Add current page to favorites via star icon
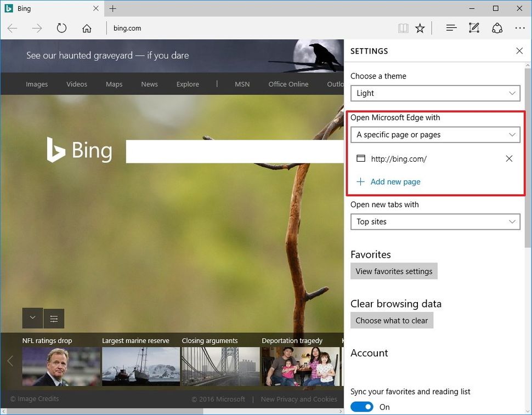 point(420,27)
